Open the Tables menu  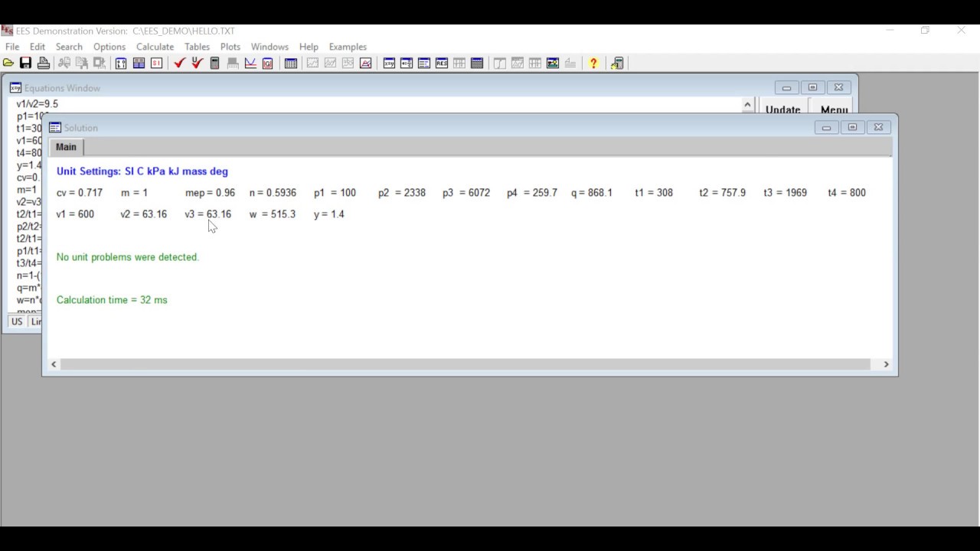197,47
